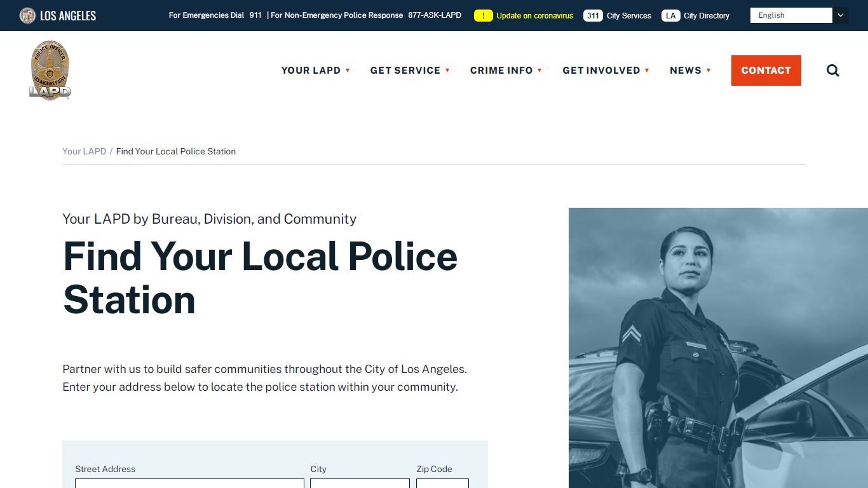This screenshot has height=488, width=868.
Task: Focus the Zip Code input field
Action: pyautogui.click(x=442, y=484)
